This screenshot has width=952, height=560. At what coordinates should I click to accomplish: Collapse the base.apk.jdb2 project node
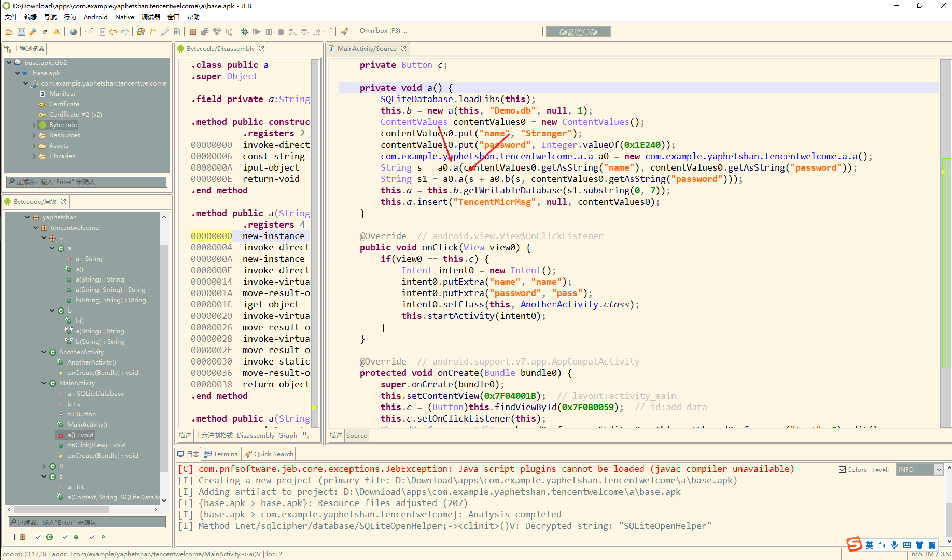[9, 63]
